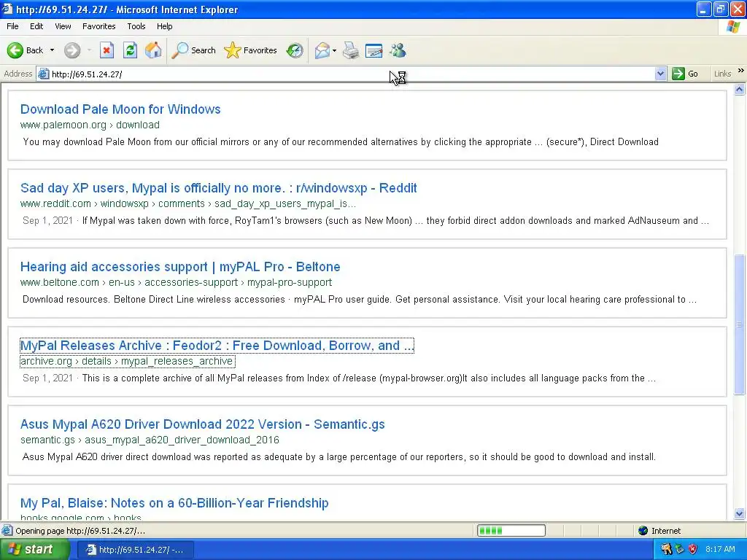Open the Favorites menu
The image size is (747, 560).
pos(98,26)
